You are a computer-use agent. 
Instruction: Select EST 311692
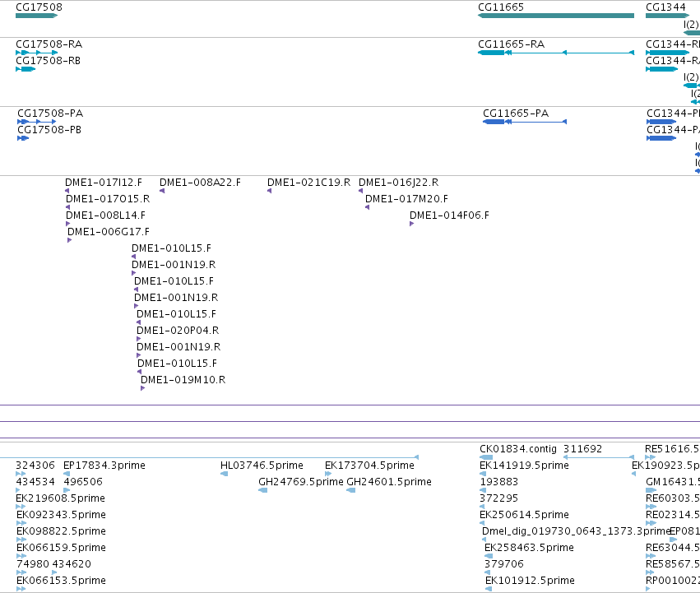pos(599,457)
